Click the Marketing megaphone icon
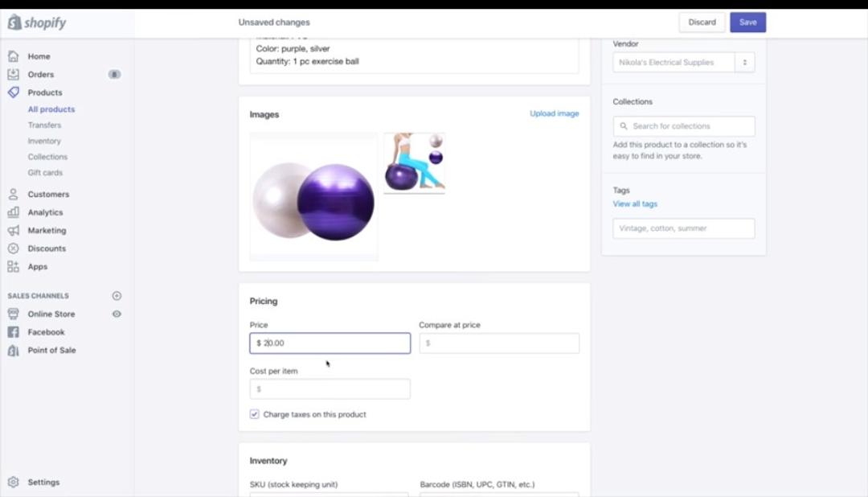Viewport: 868px width, 497px height. pos(12,230)
